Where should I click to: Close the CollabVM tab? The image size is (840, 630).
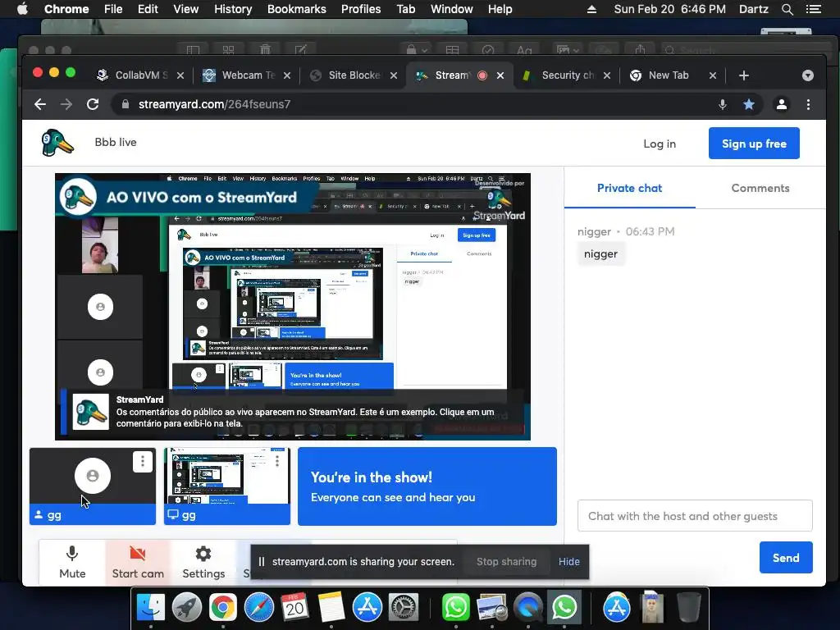pyautogui.click(x=180, y=75)
